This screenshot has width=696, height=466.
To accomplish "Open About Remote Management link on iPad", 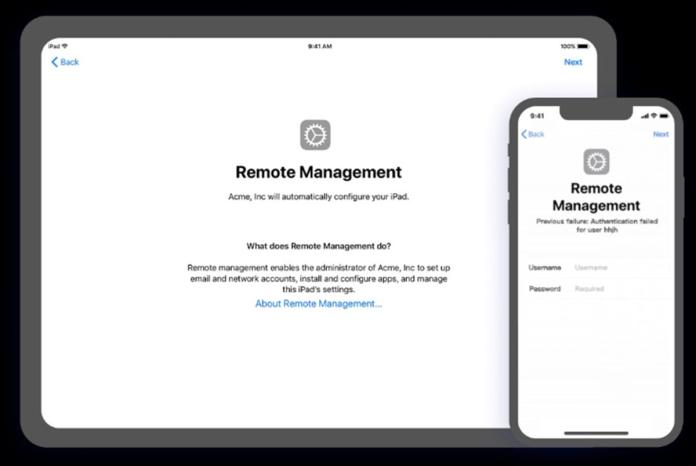I will click(318, 304).
